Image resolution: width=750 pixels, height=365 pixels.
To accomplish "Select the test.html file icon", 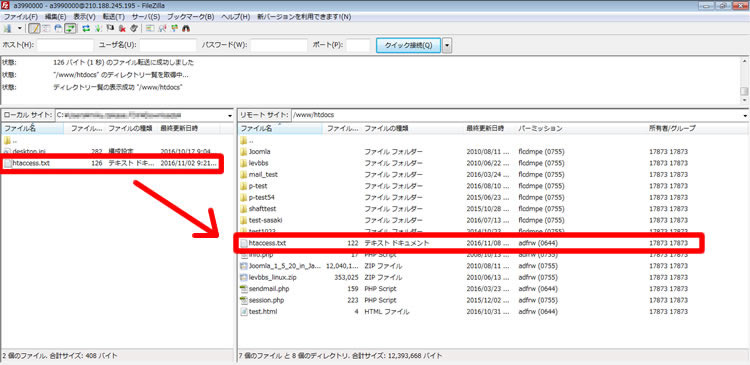I will [243, 311].
